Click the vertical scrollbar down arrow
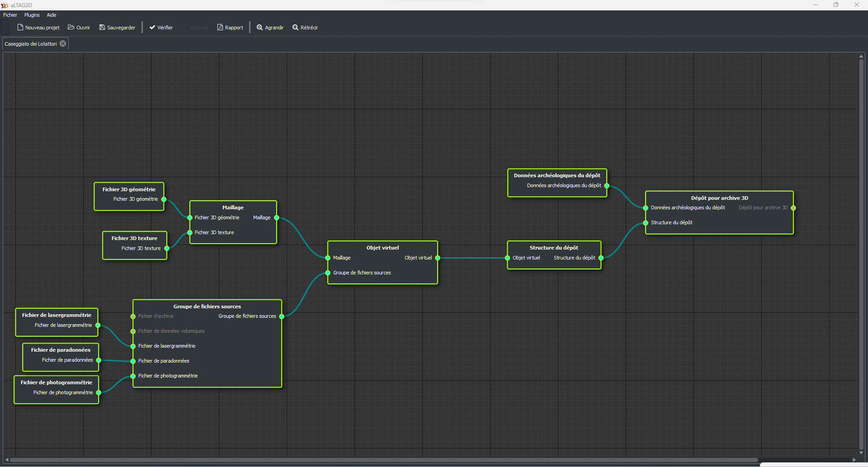 (861, 453)
